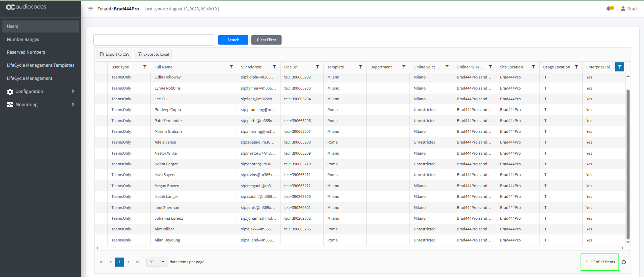Open the Usage Location filter icon
This screenshot has height=277, width=644.
[x=576, y=67]
